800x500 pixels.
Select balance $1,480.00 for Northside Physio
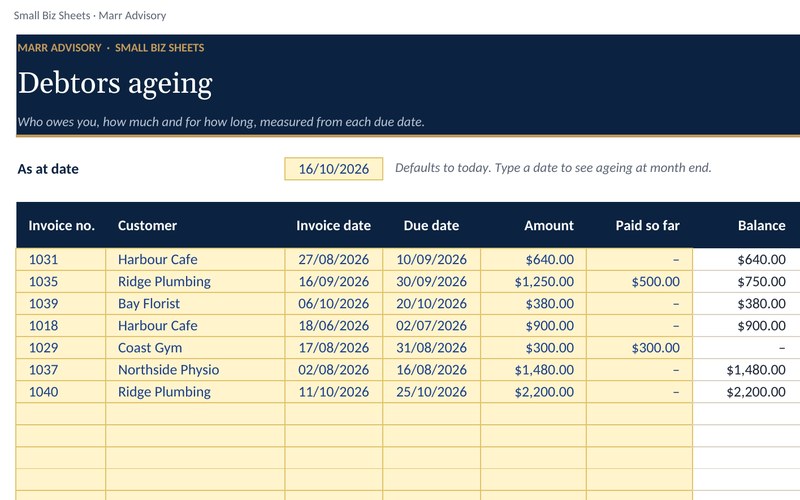746,369
